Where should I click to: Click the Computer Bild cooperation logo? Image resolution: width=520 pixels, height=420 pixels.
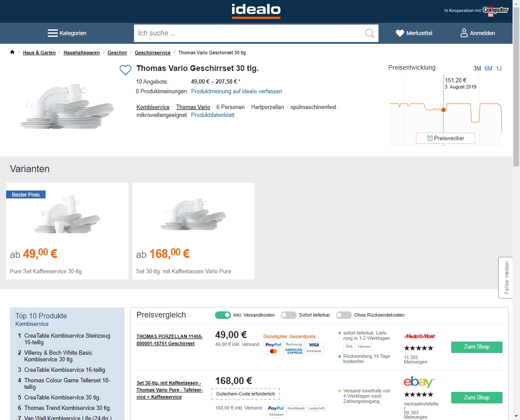coord(495,11)
